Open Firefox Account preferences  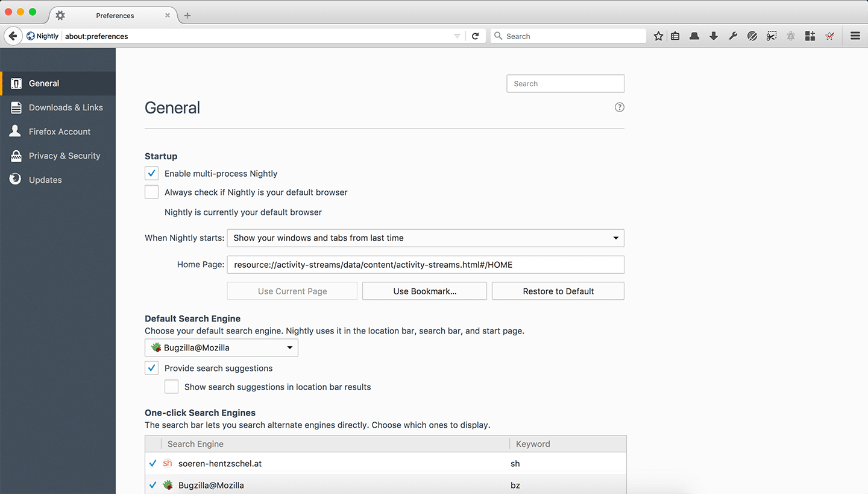point(58,131)
